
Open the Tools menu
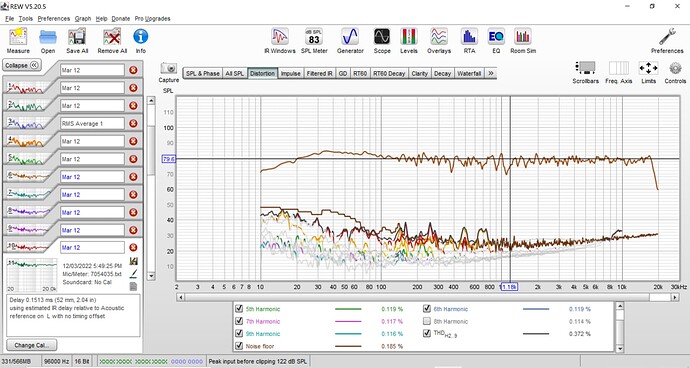[x=26, y=18]
